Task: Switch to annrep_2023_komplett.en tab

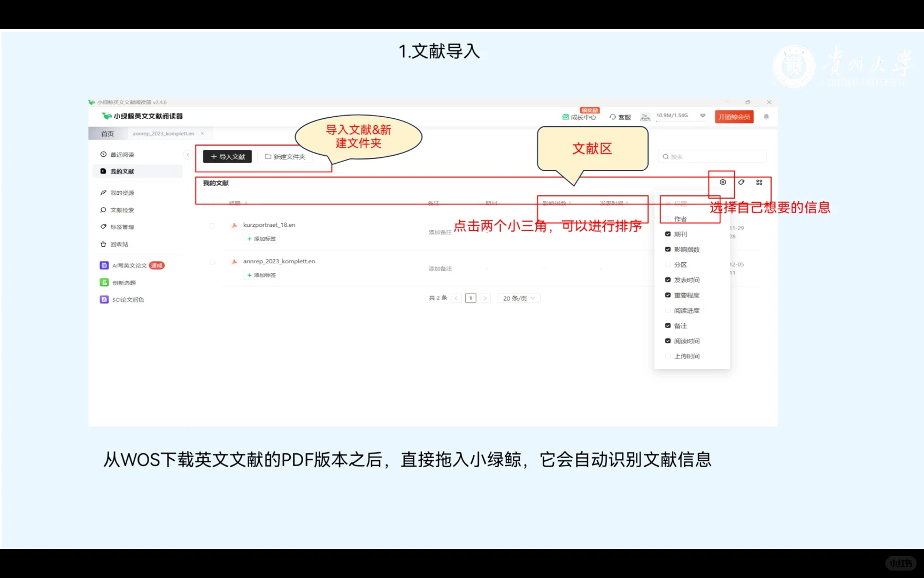Action: [164, 134]
